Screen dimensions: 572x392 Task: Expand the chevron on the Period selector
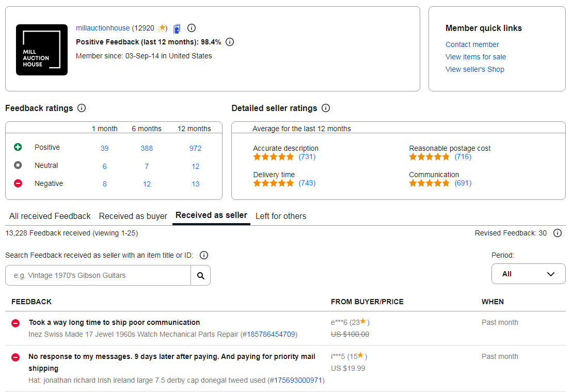coord(550,274)
